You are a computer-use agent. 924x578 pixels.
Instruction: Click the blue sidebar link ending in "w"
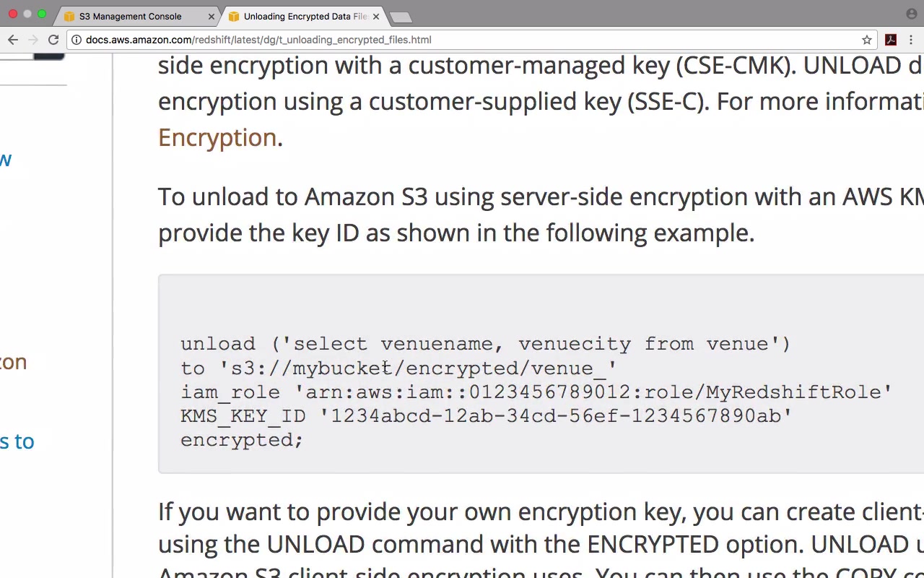pyautogui.click(x=6, y=160)
